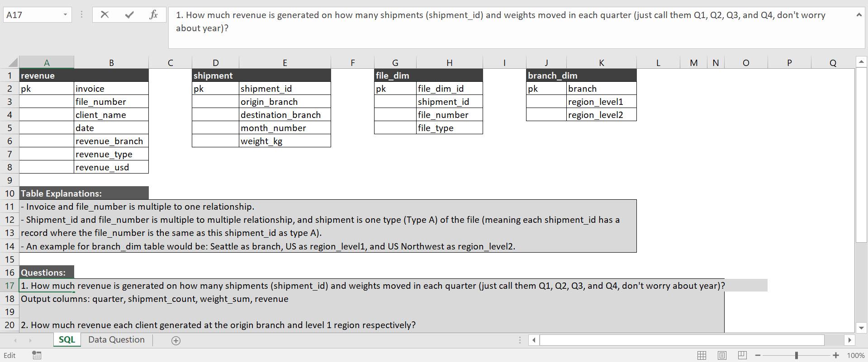Switch to the Data Question sheet tab
This screenshot has height=362, width=868.
116,339
